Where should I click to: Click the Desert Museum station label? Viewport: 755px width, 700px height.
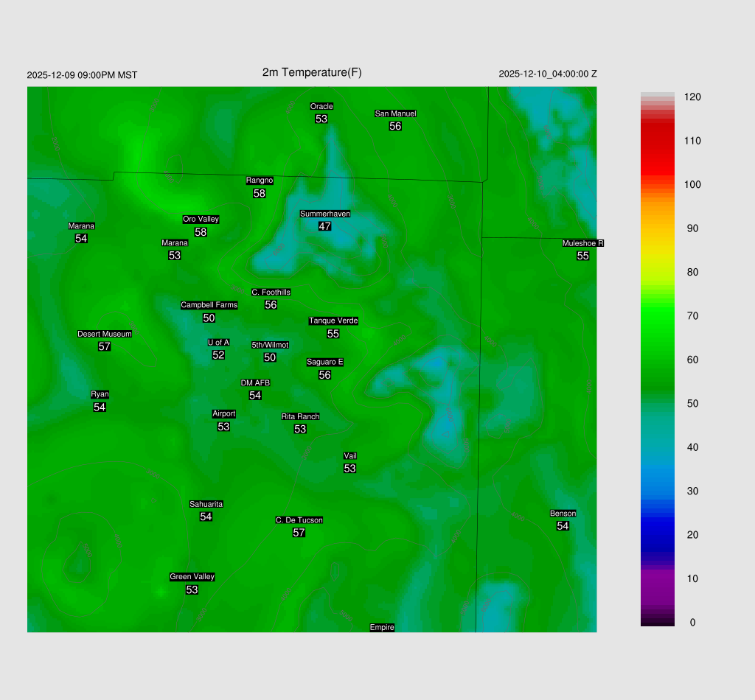coord(105,334)
